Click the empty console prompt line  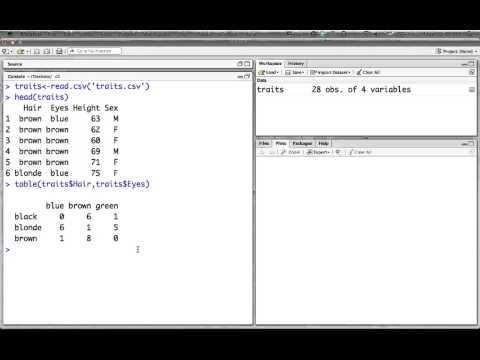pyautogui.click(x=127, y=250)
